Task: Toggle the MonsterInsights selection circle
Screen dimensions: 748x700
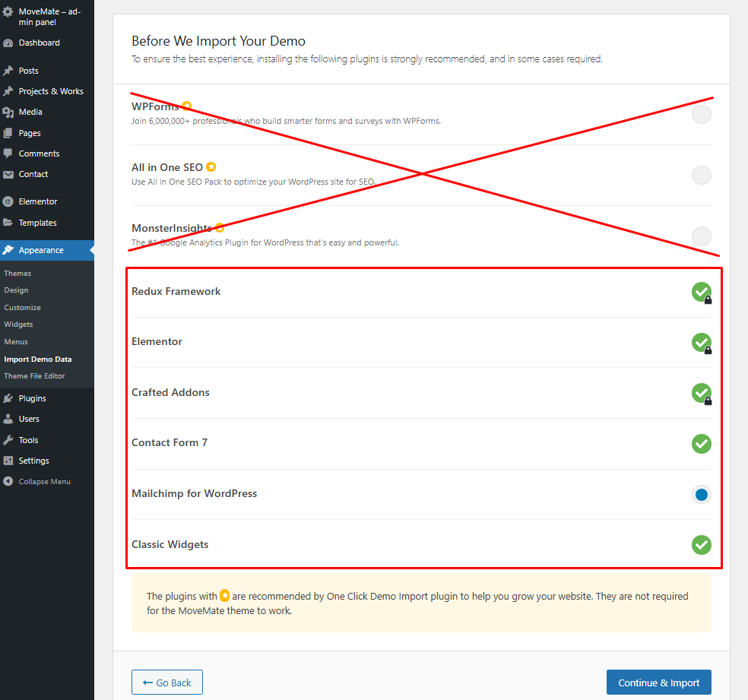Action: 701,236
